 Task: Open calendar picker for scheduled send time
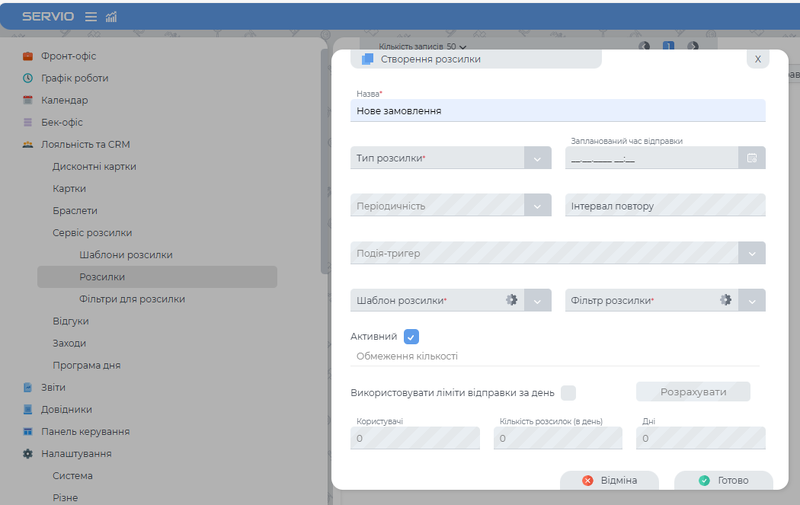pyautogui.click(x=752, y=158)
